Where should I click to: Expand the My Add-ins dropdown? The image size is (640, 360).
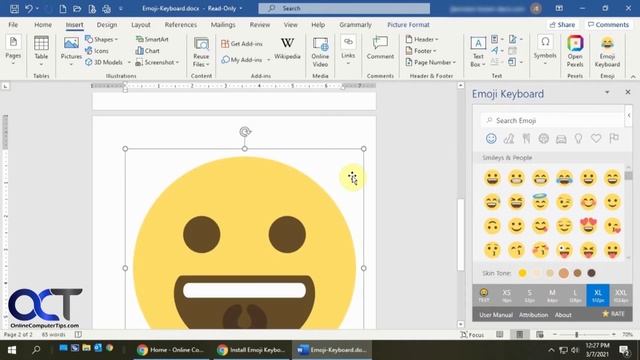click(269, 60)
